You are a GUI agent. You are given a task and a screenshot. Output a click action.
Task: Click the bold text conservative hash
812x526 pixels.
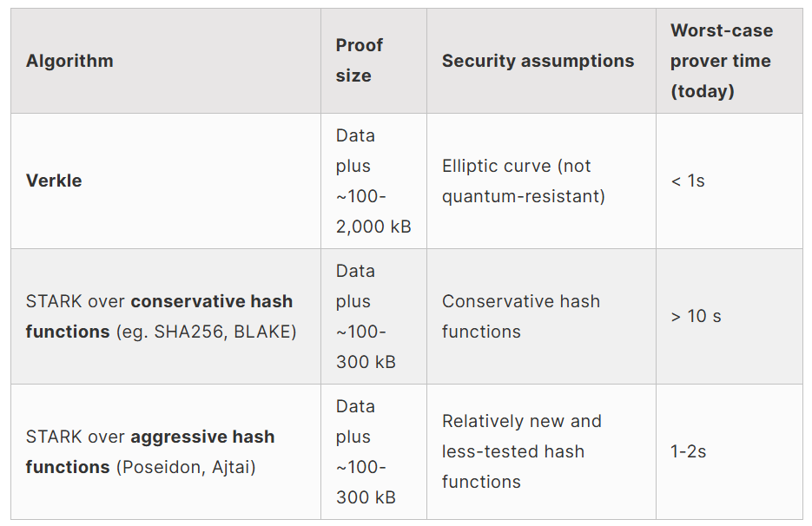tap(212, 301)
